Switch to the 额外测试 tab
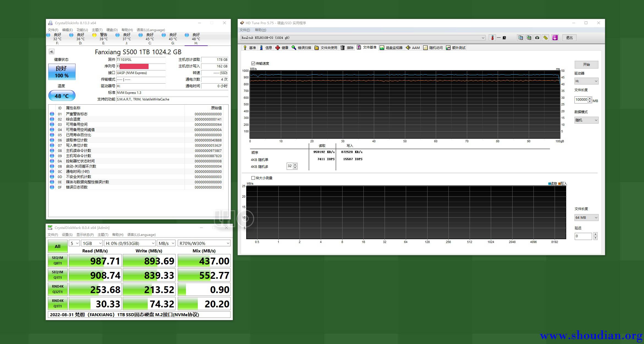The width and height of the screenshot is (644, 344). pyautogui.click(x=456, y=48)
